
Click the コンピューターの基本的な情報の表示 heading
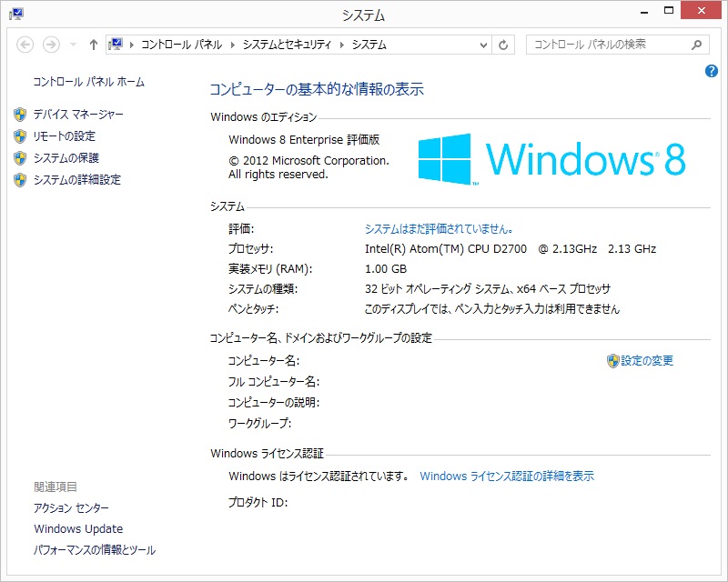[x=317, y=89]
